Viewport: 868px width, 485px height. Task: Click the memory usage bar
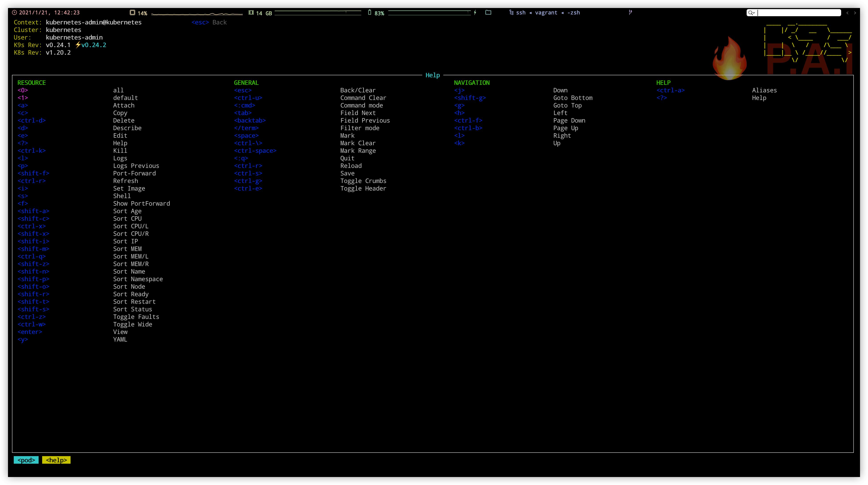pyautogui.click(x=318, y=13)
